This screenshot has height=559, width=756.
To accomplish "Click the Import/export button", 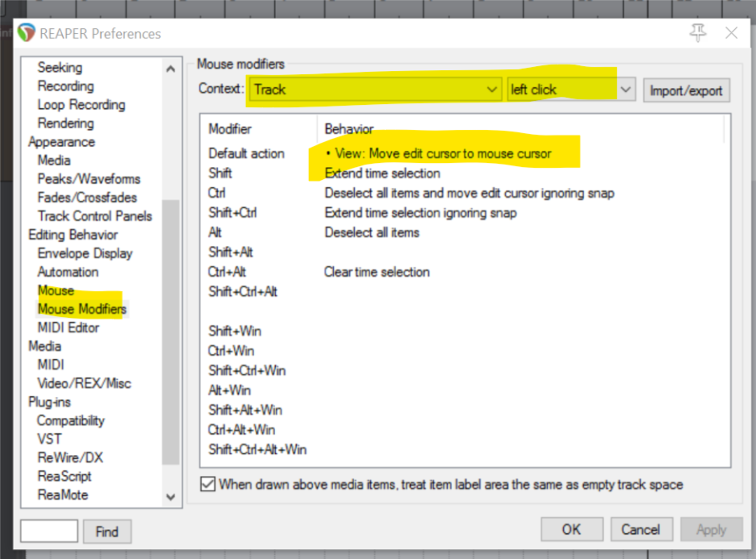I will coord(686,90).
